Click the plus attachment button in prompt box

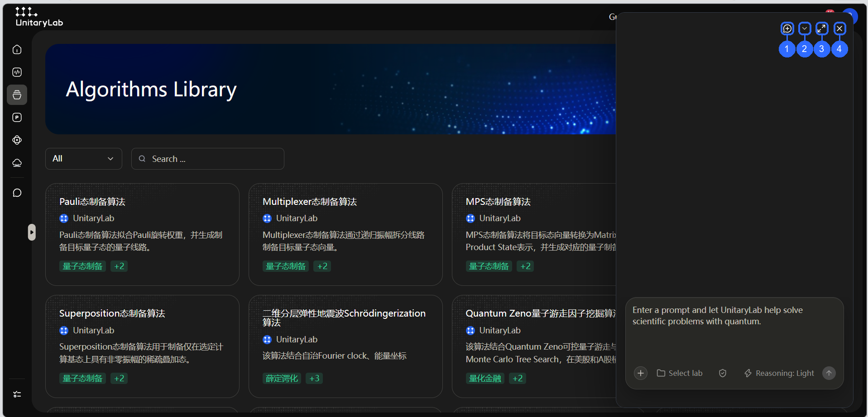pyautogui.click(x=641, y=373)
